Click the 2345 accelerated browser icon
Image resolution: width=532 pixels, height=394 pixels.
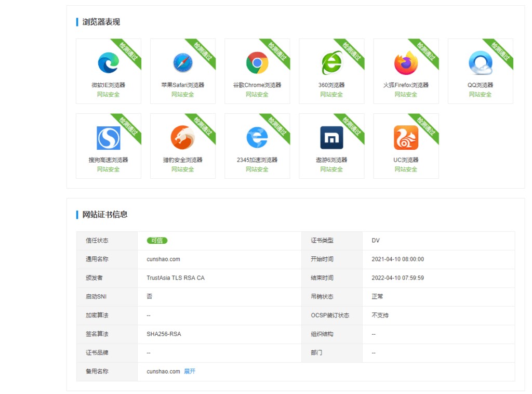[257, 137]
